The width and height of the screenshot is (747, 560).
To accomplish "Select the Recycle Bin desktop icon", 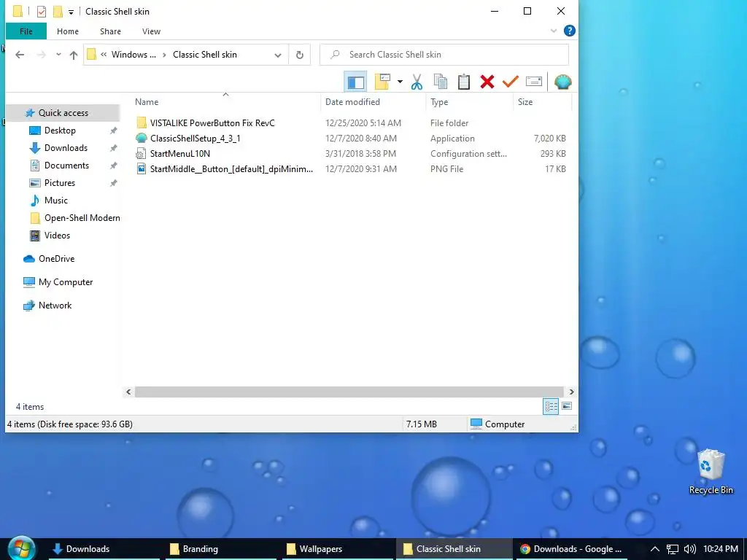I will [x=711, y=472].
